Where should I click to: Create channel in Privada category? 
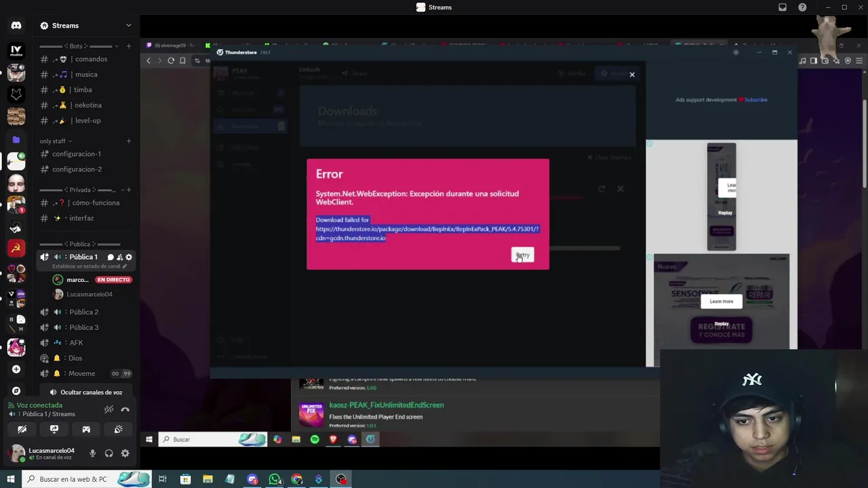[x=129, y=190]
